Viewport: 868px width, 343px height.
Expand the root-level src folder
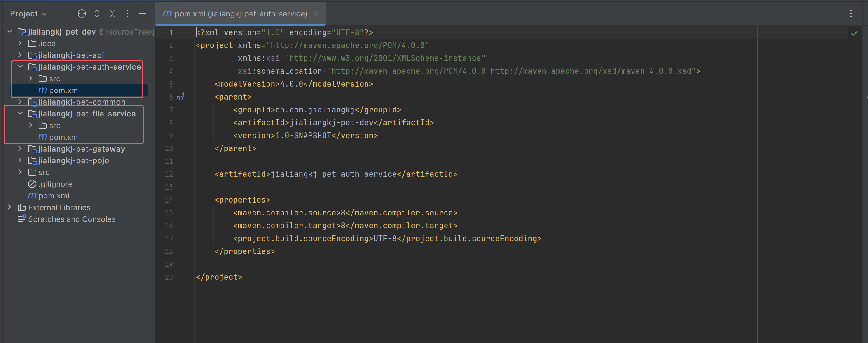[x=20, y=172]
